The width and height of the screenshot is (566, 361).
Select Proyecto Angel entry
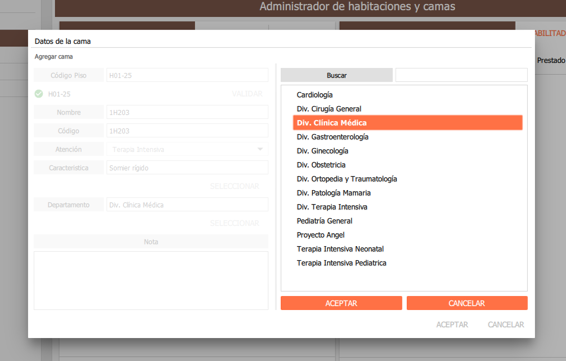321,235
